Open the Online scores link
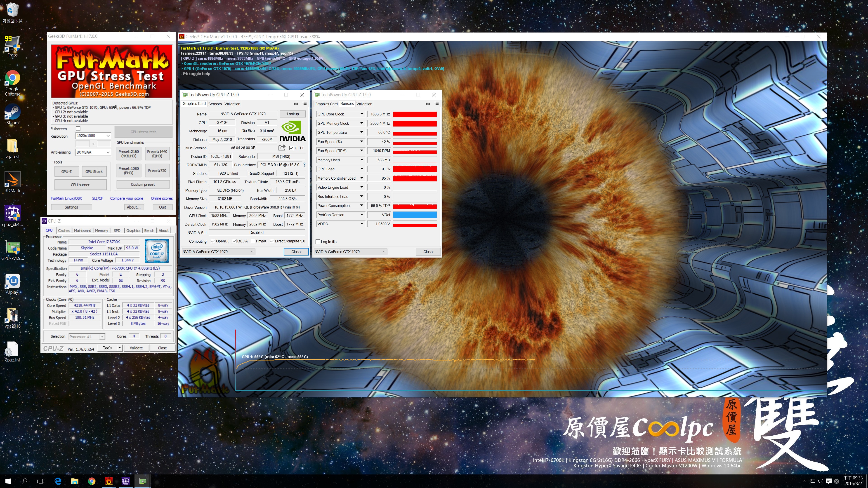 coord(162,198)
